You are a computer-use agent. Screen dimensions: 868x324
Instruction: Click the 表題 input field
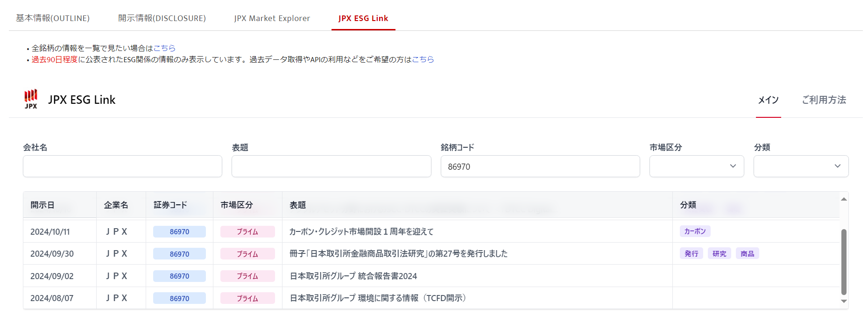(331, 166)
